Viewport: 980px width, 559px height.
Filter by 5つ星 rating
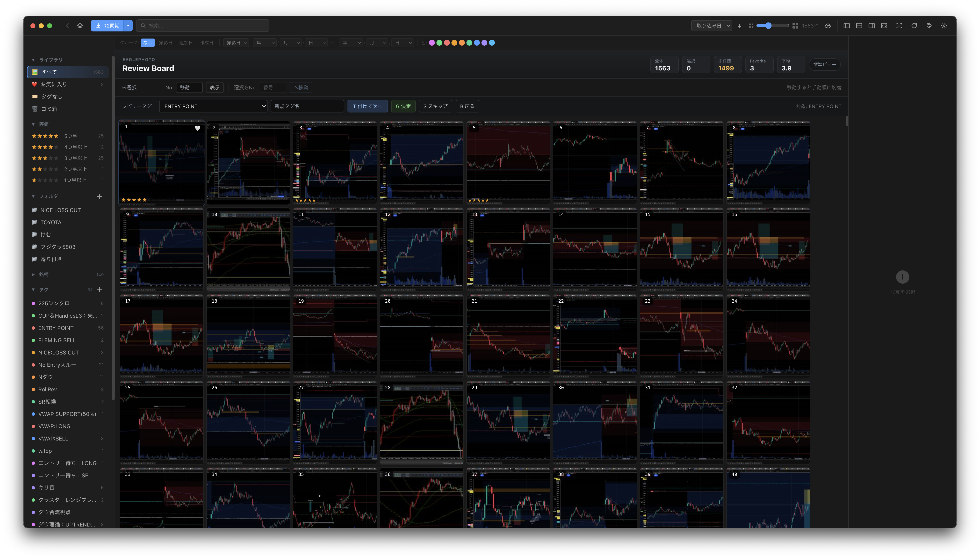click(x=67, y=136)
